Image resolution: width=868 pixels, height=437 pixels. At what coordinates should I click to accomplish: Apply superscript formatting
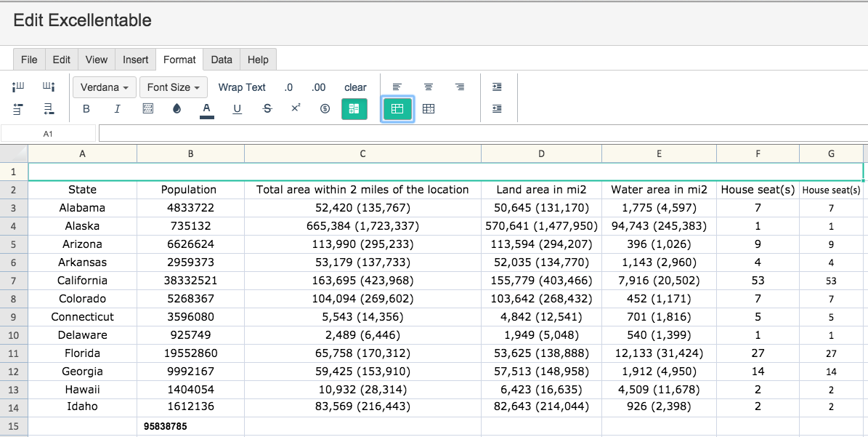pyautogui.click(x=296, y=108)
